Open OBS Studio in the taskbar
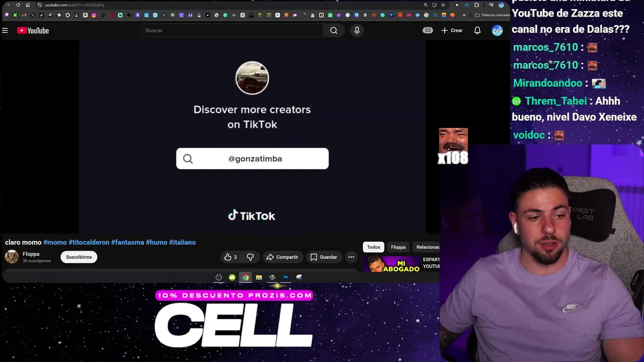This screenshot has height=362, width=644. pos(219,277)
